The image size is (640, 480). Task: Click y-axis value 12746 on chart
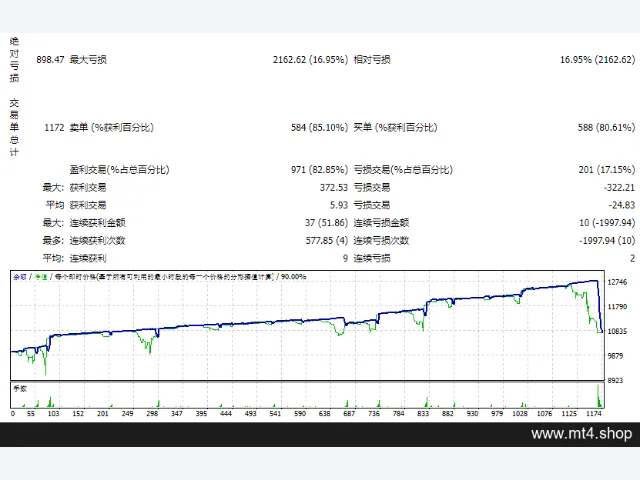click(x=617, y=282)
